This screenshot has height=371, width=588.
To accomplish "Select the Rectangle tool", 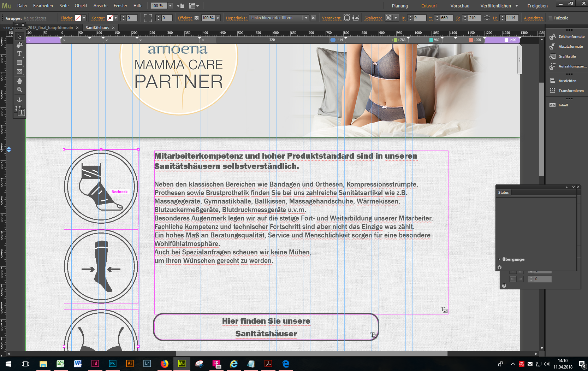I will (19, 63).
